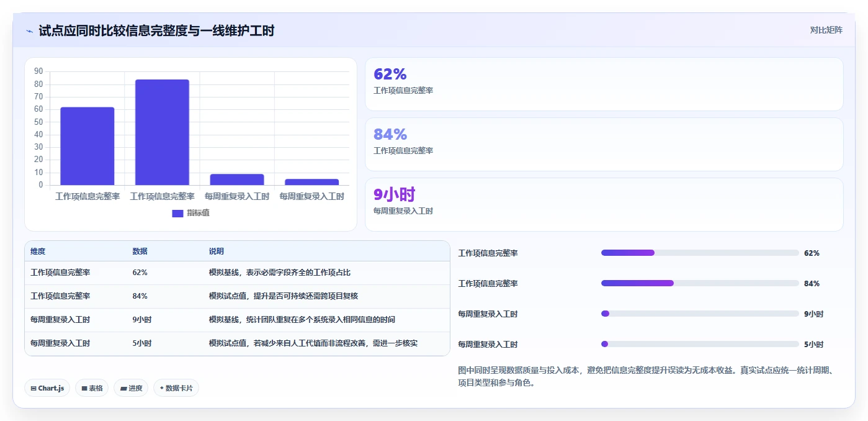This screenshot has width=868, height=421.
Task: Click the progress bar ending in 84%
Action: pos(700,283)
